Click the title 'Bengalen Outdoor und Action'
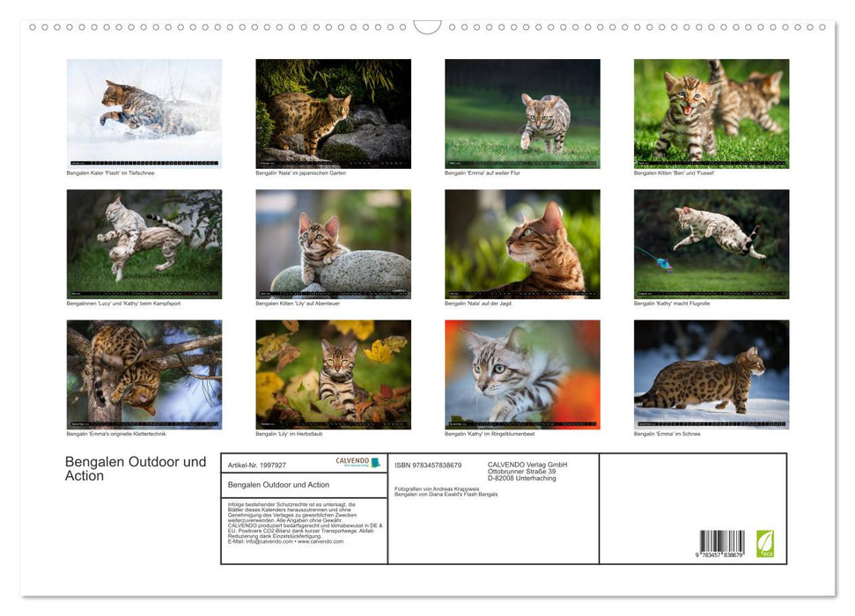Screen dimensions: 855x616 [136, 468]
